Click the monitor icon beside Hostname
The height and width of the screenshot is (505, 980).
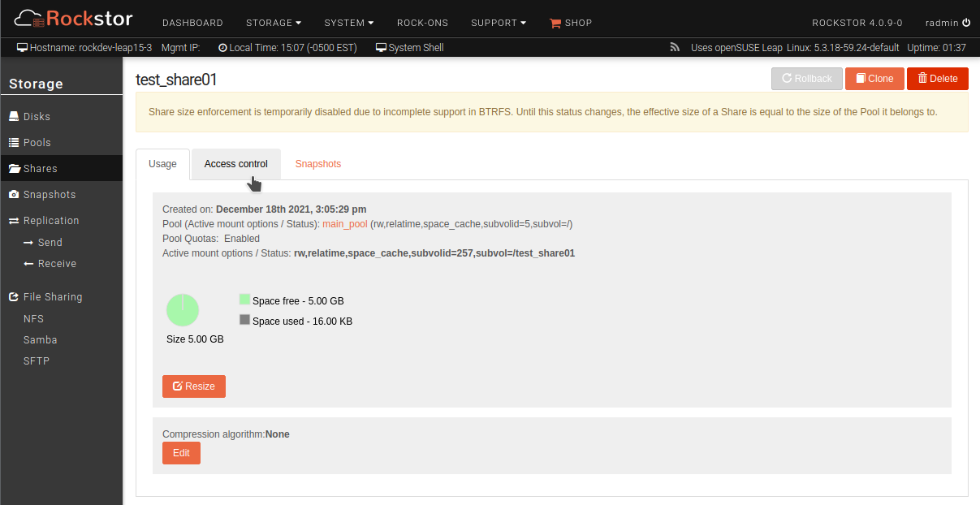(x=22, y=48)
